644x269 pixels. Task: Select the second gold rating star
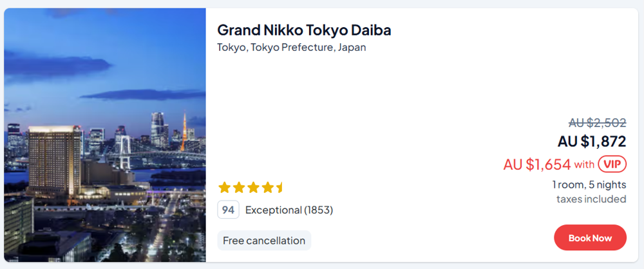[x=238, y=188]
